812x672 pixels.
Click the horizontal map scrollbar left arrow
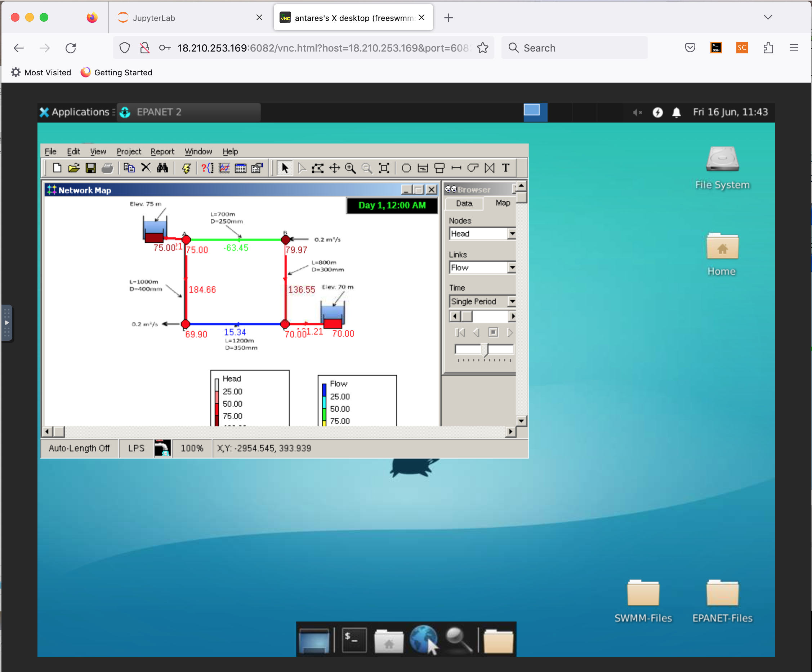coord(47,432)
